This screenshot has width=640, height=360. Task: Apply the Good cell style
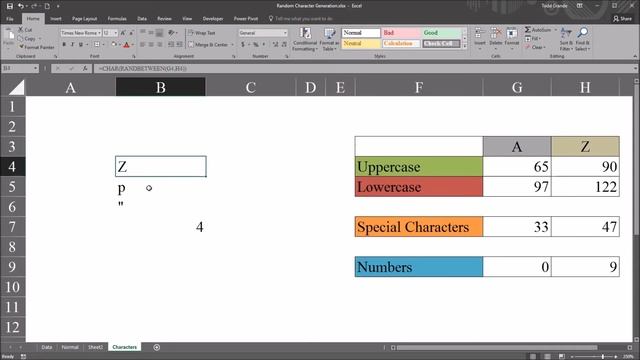[441, 33]
